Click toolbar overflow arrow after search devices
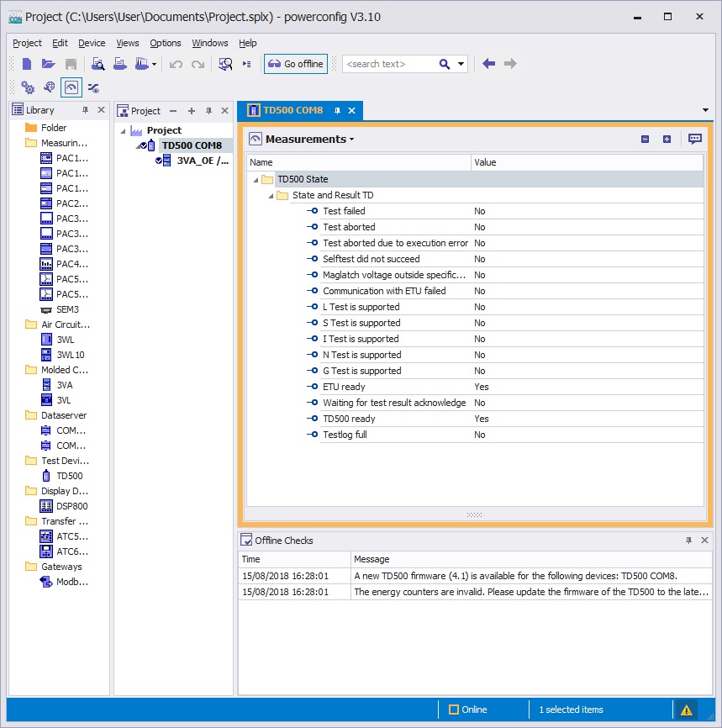Image resolution: width=722 pixels, height=728 pixels. [x=246, y=64]
